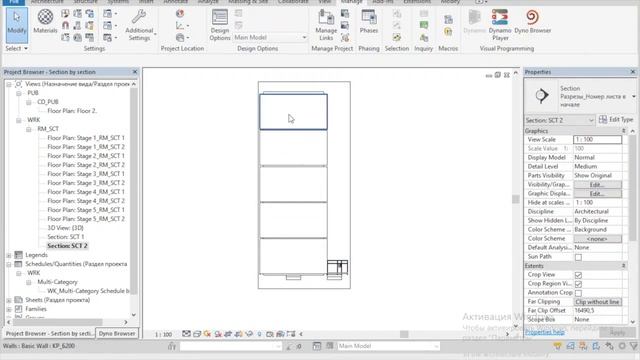Click the Color Scheme <none> button

[x=597, y=239]
